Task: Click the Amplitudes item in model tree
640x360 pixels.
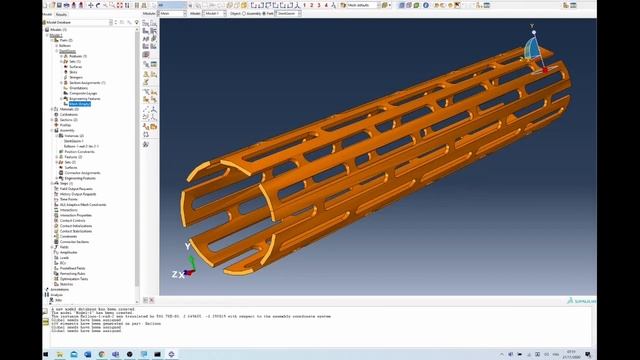Action: click(69, 252)
